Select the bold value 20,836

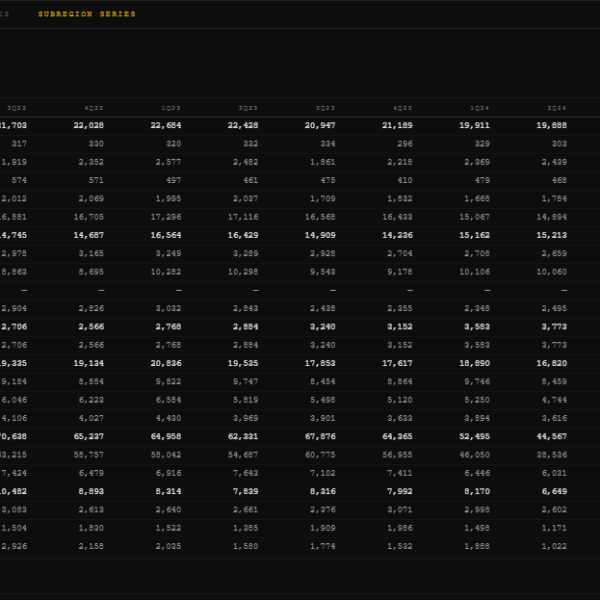point(166,364)
